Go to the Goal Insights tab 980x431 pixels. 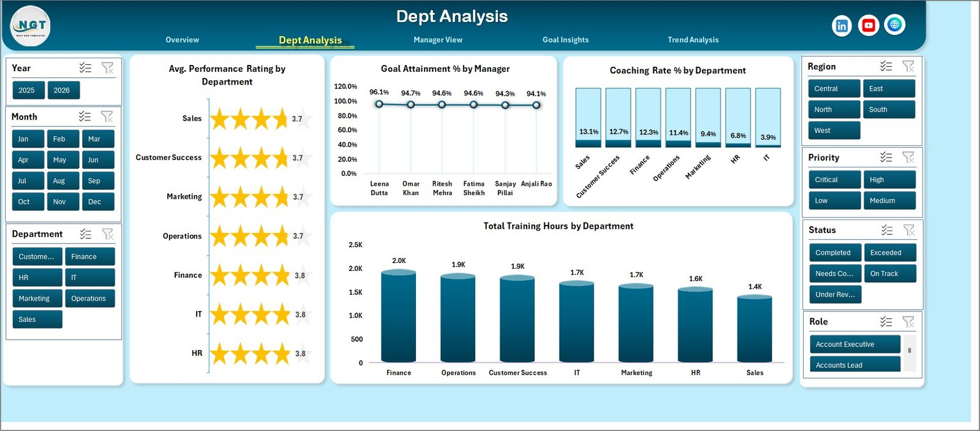[x=565, y=40]
